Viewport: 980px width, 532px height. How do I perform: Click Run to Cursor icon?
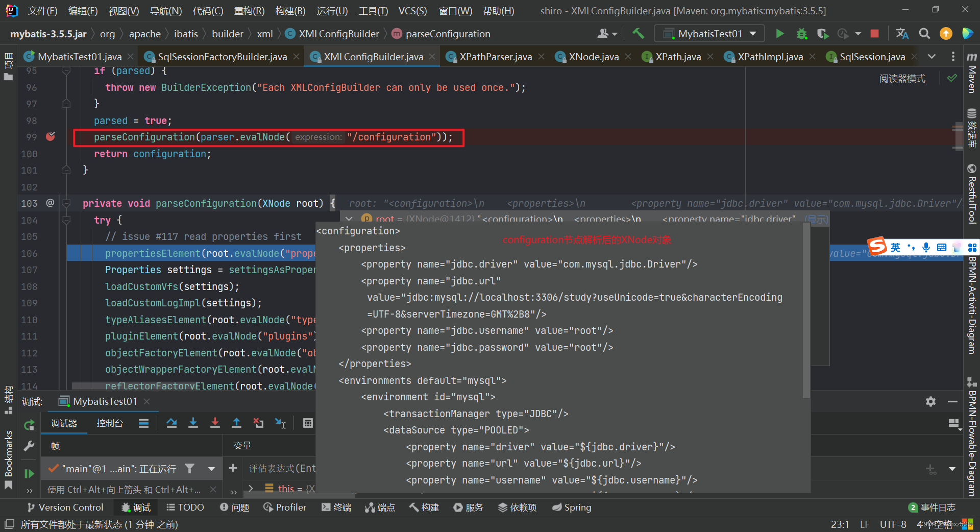tap(281, 423)
